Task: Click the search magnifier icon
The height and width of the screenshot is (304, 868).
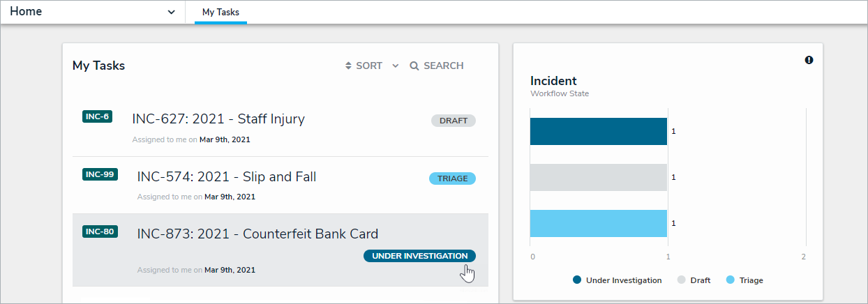Action: [x=414, y=66]
